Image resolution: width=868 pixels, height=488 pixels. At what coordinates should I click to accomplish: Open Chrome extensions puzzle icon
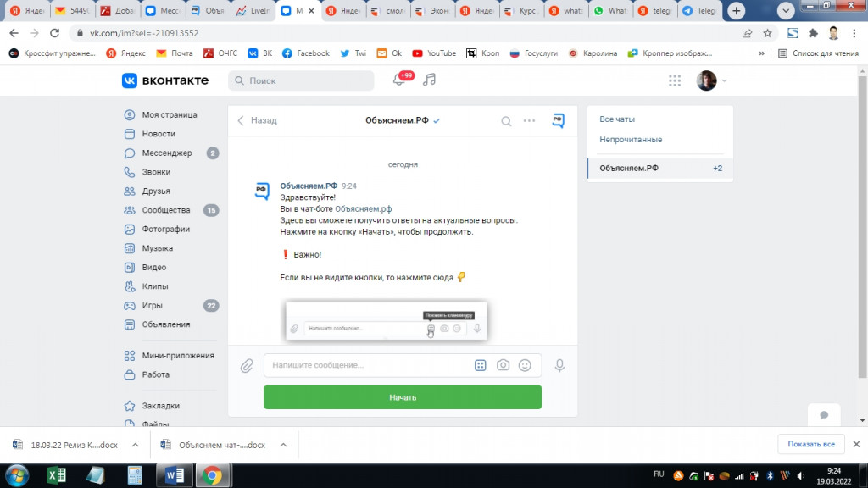click(813, 33)
